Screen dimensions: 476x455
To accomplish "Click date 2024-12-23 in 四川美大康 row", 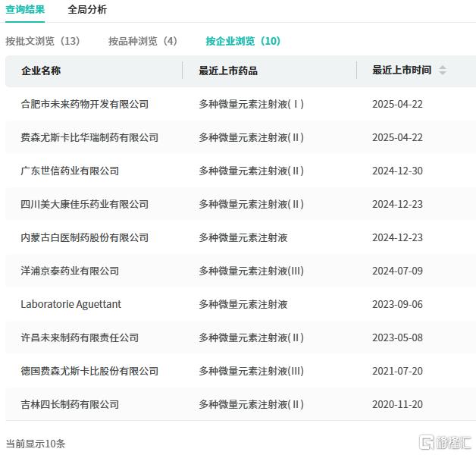I will [x=397, y=205].
